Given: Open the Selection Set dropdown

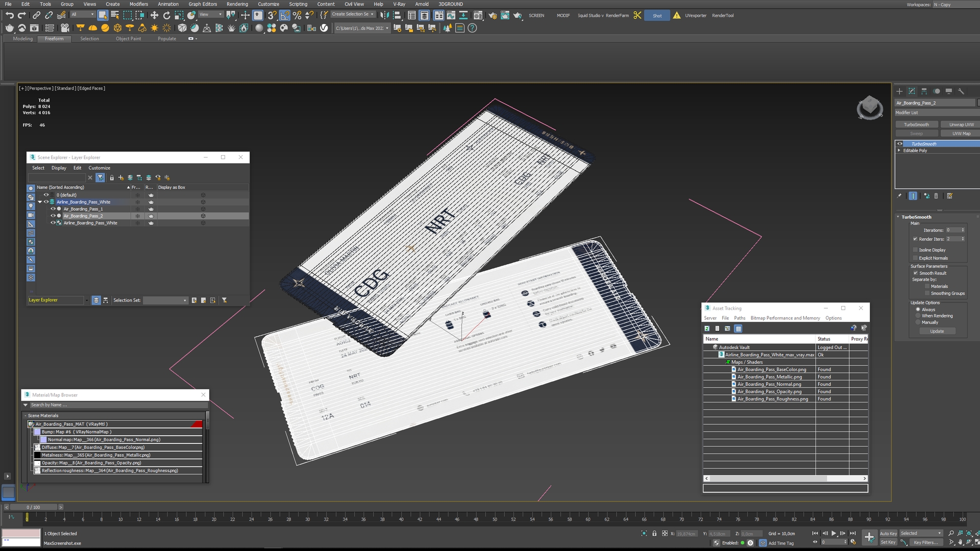Looking at the screenshot, I should [165, 300].
